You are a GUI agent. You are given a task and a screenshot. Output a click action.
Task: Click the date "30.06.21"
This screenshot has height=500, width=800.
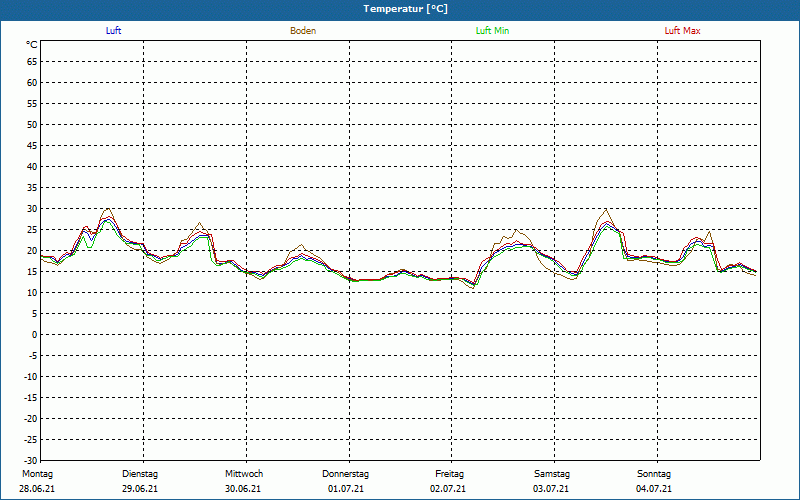tap(243, 489)
